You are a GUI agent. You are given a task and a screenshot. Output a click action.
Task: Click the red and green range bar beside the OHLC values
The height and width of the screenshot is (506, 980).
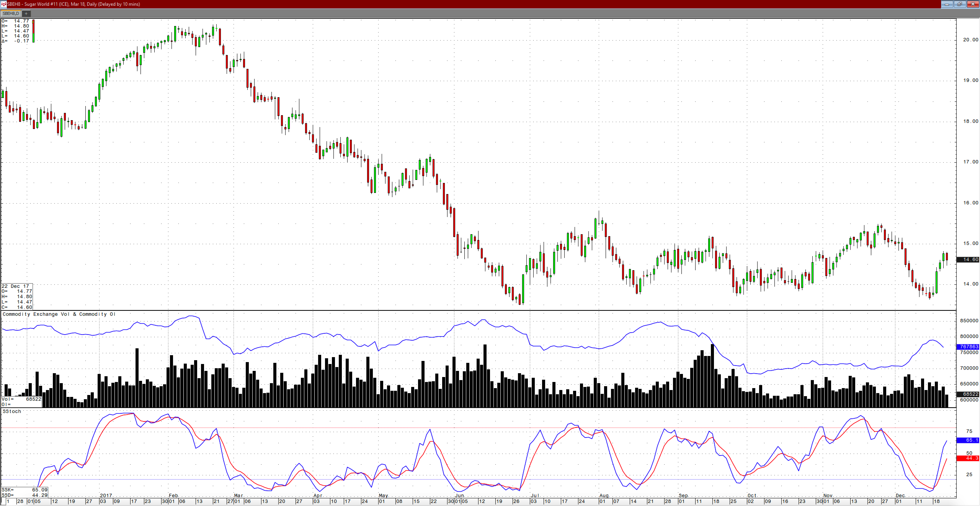click(x=33, y=31)
